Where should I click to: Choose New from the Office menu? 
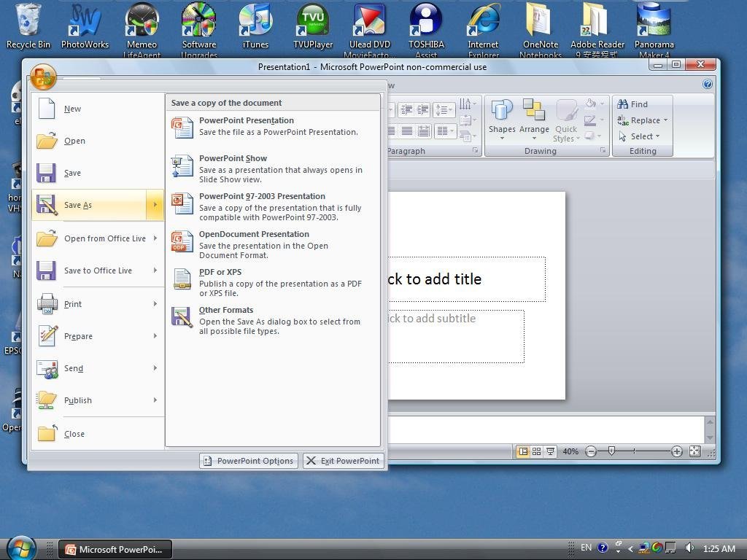(x=72, y=109)
